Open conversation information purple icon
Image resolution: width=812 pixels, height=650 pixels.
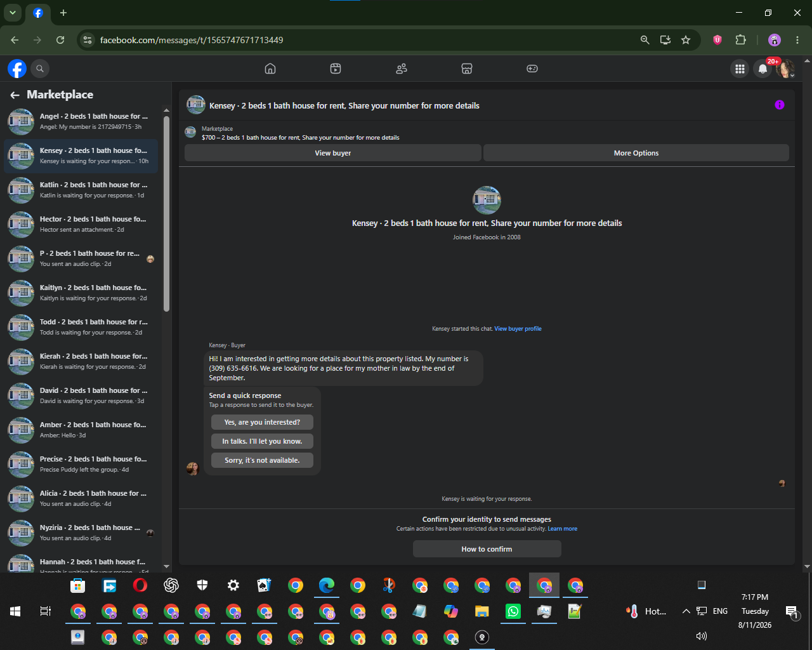(780, 105)
